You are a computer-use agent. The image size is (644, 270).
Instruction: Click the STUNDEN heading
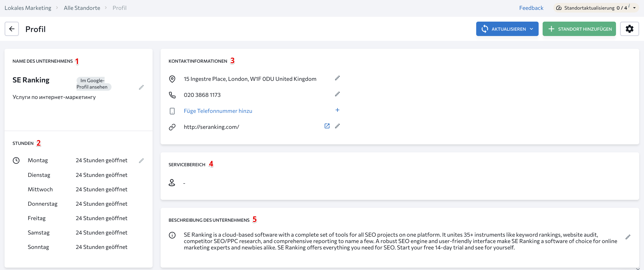click(x=23, y=143)
